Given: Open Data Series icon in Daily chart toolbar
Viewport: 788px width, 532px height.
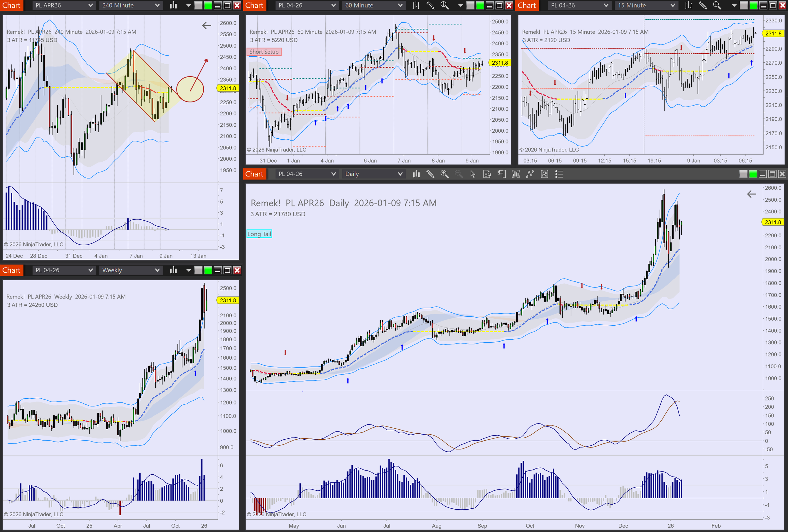Looking at the screenshot, I should pos(416,174).
